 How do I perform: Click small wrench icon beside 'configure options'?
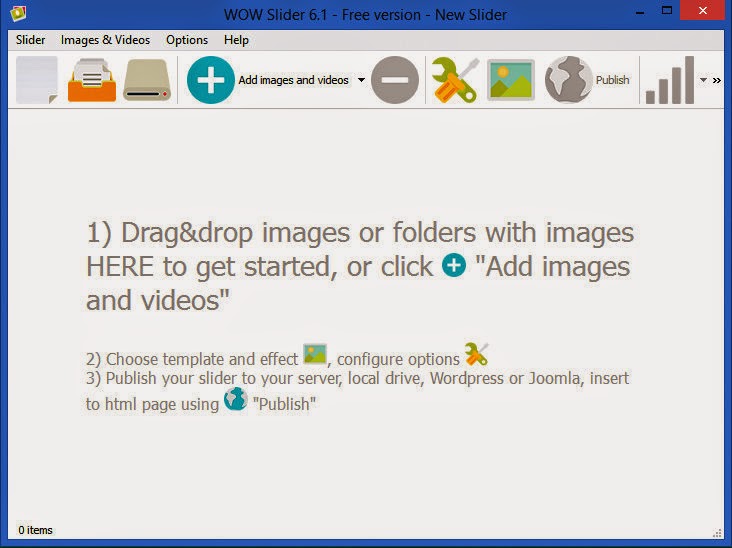(x=476, y=354)
